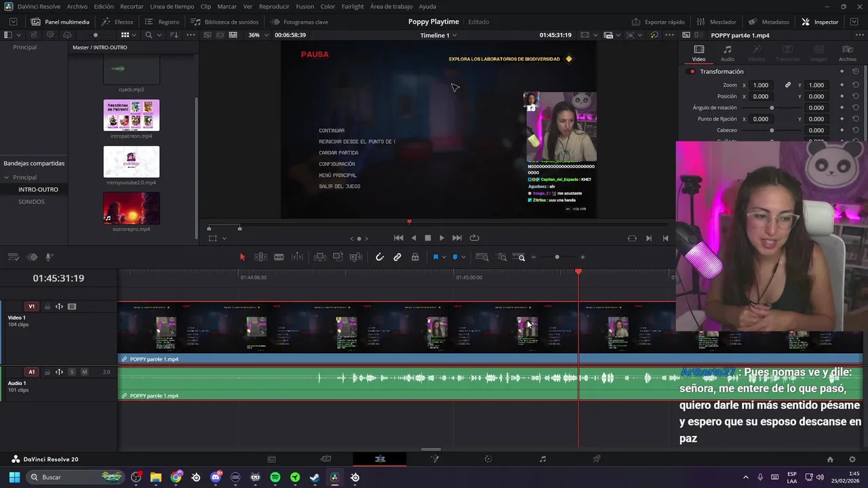Open the Registro edit index panel

tap(162, 22)
